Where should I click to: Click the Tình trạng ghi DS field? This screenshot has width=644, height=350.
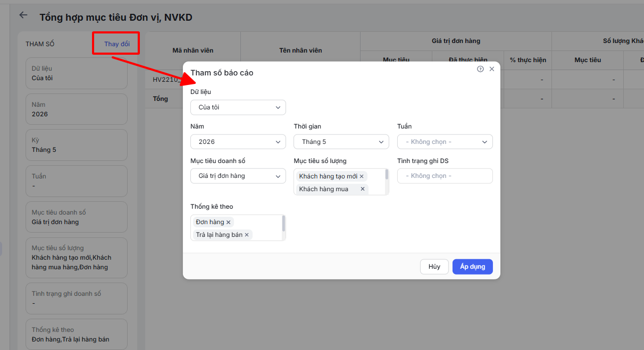[445, 176]
